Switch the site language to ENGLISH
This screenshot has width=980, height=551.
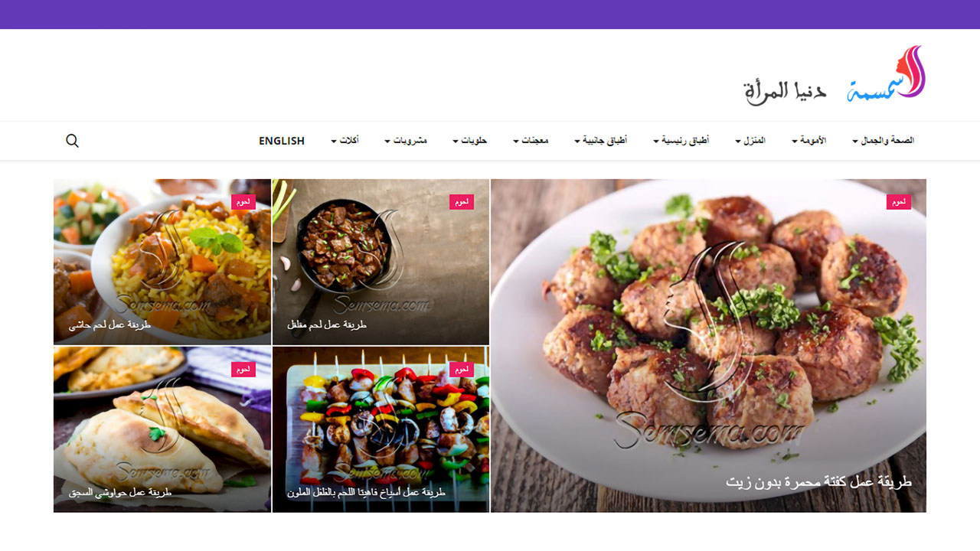pos(282,141)
